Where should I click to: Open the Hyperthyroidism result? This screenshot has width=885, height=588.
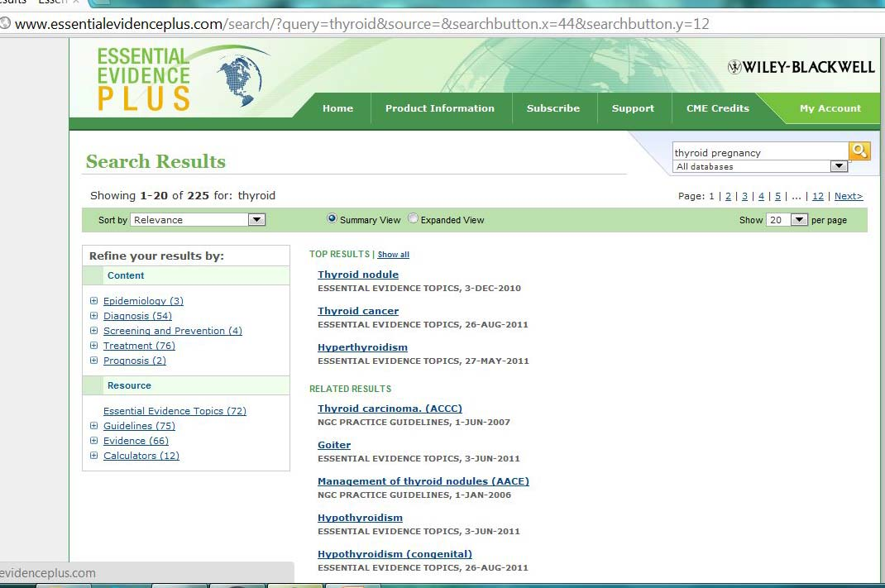click(x=362, y=347)
